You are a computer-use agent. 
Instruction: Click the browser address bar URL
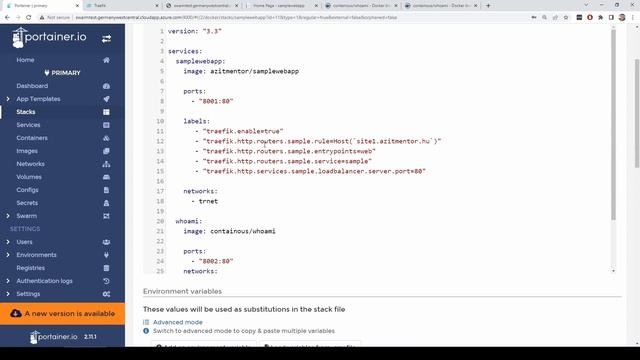[236, 18]
